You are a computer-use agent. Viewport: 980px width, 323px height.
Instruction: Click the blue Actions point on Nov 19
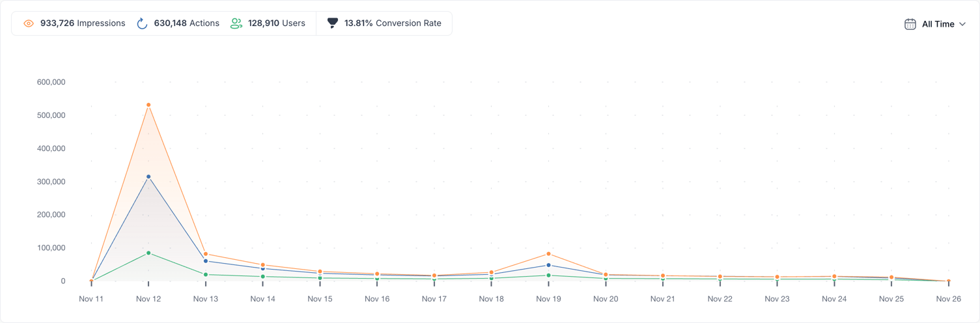click(x=548, y=265)
